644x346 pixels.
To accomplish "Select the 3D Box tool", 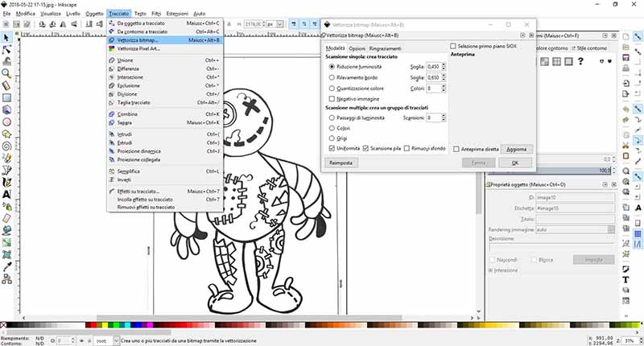I will click(x=6, y=110).
